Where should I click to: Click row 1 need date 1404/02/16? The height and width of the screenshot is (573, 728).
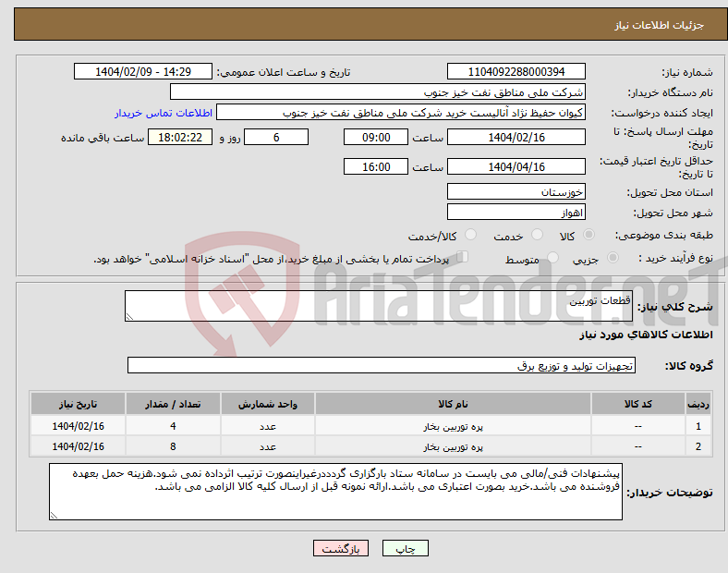pos(78,426)
